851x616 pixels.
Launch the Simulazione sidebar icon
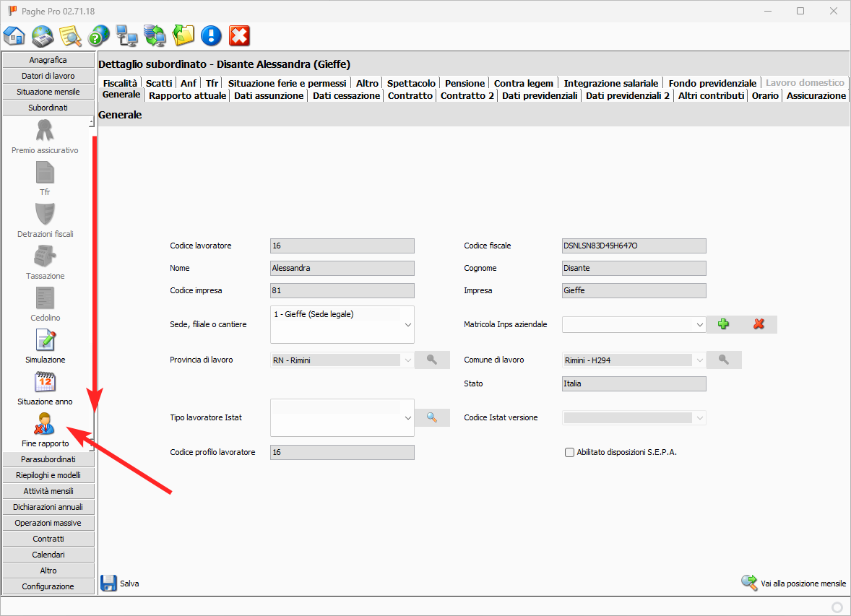click(x=45, y=340)
